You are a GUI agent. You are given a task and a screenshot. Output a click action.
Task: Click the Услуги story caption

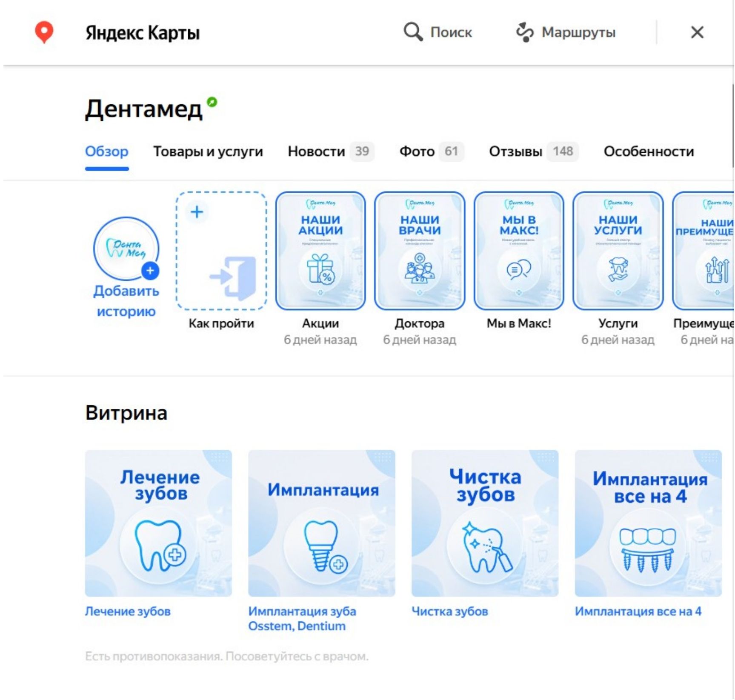[x=618, y=323]
